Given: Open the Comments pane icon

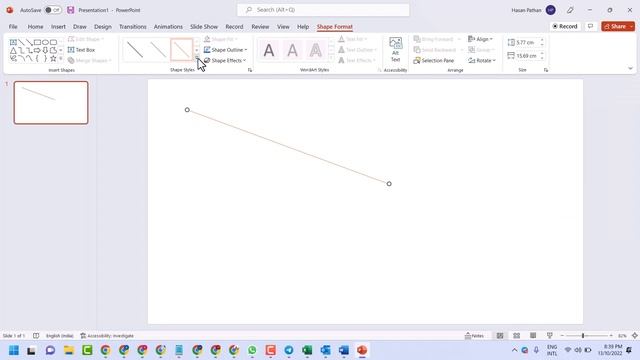Looking at the screenshot, I should click(590, 26).
